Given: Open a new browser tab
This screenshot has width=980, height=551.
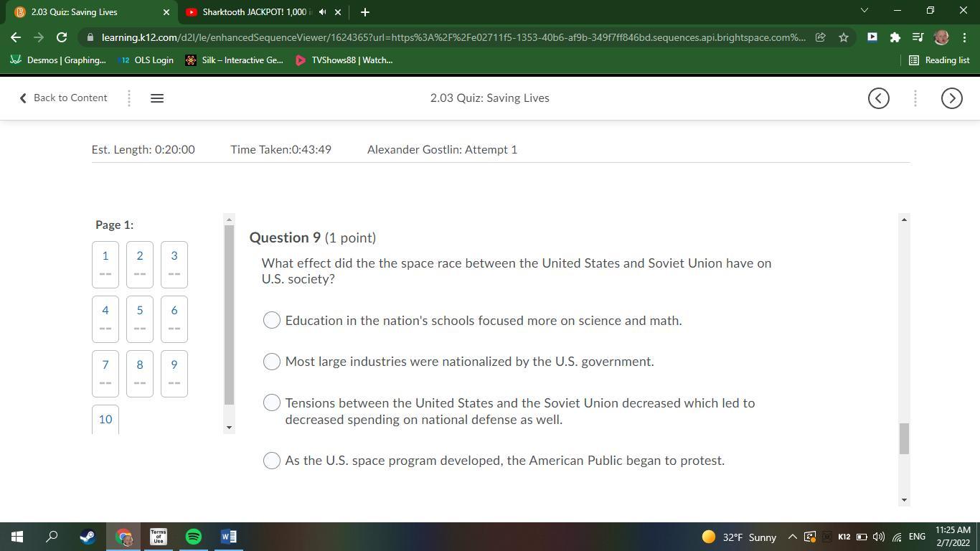Looking at the screenshot, I should 364,12.
